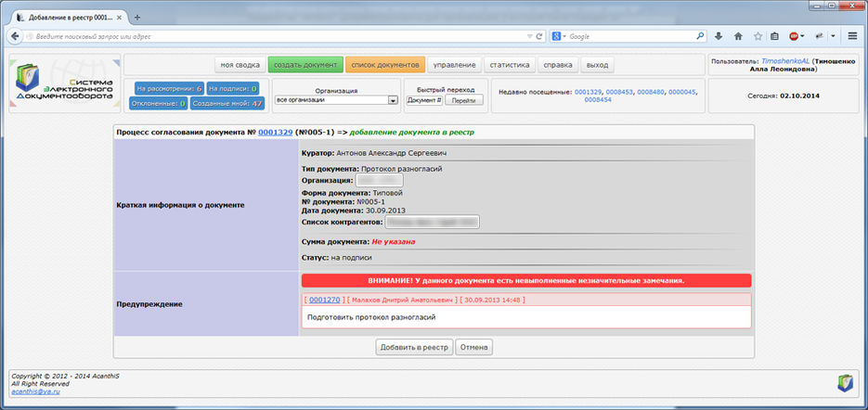This screenshot has width=868, height=410.
Task: Open user profile link TimoshenkoAL
Action: click(x=785, y=61)
